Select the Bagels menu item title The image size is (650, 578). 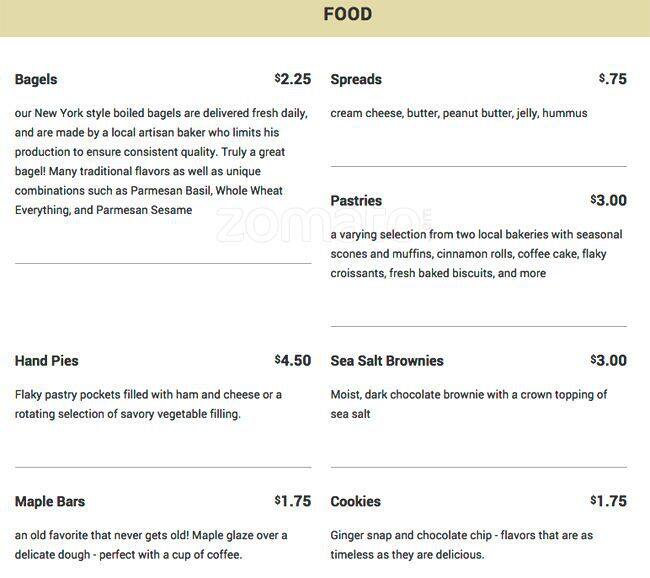(x=36, y=79)
